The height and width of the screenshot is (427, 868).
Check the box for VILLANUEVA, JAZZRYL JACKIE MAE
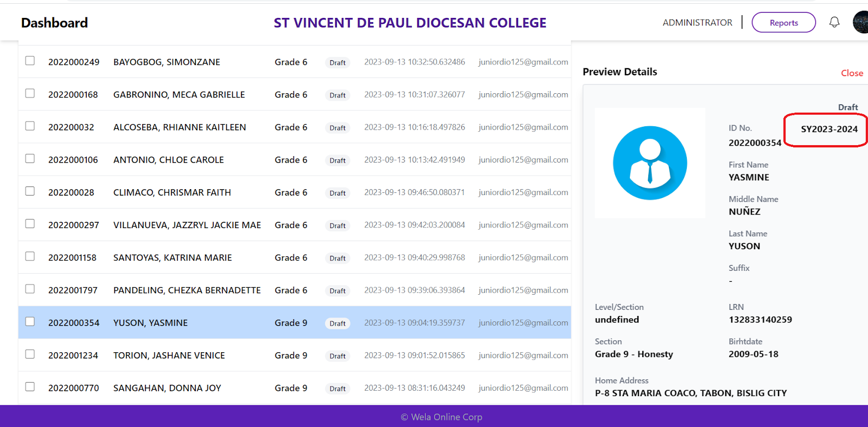point(30,223)
